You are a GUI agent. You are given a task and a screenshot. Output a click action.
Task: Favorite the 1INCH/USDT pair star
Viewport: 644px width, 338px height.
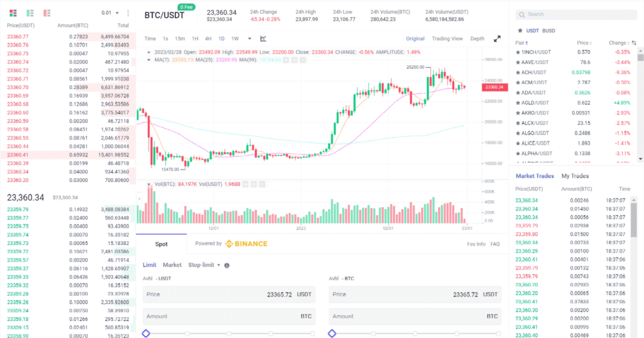click(518, 52)
